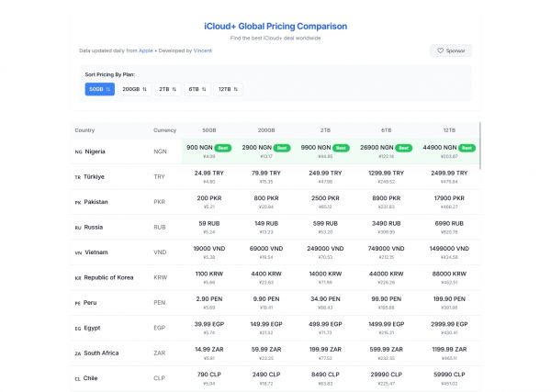Click the 790 CLP price cell
This screenshot has height=392, width=551.
coord(209,378)
